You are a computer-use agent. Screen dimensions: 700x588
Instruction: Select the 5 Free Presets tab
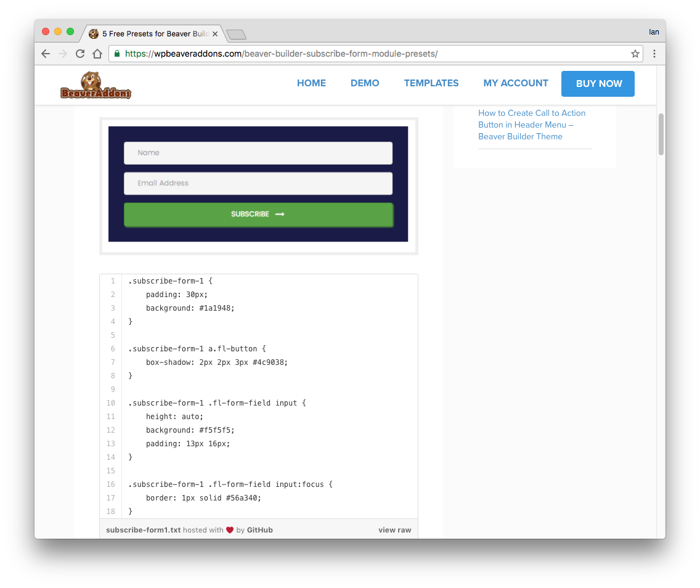152,34
